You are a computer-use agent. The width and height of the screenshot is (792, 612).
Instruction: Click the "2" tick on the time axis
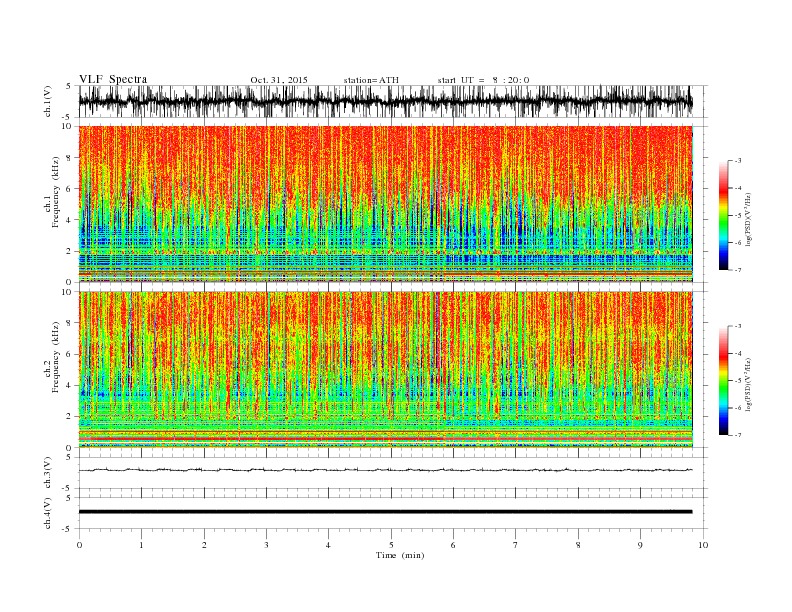tap(204, 545)
